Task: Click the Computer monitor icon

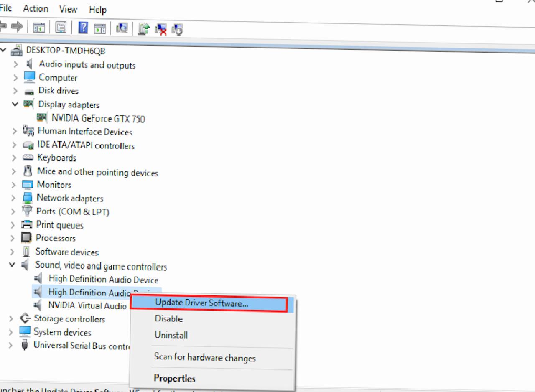Action: (29, 77)
